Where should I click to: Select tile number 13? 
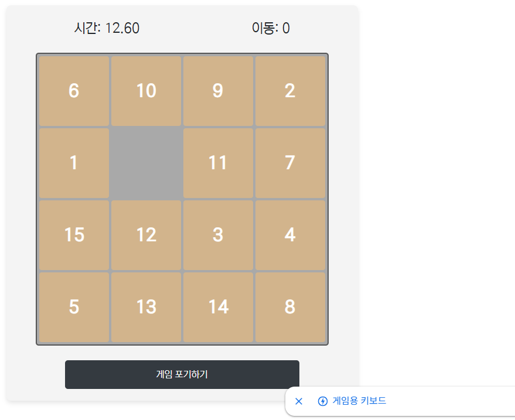point(146,307)
